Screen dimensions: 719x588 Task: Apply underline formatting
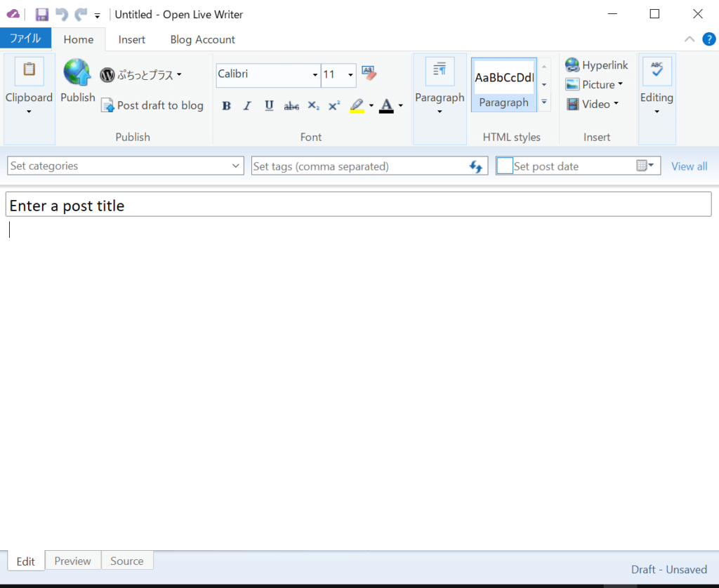(268, 105)
